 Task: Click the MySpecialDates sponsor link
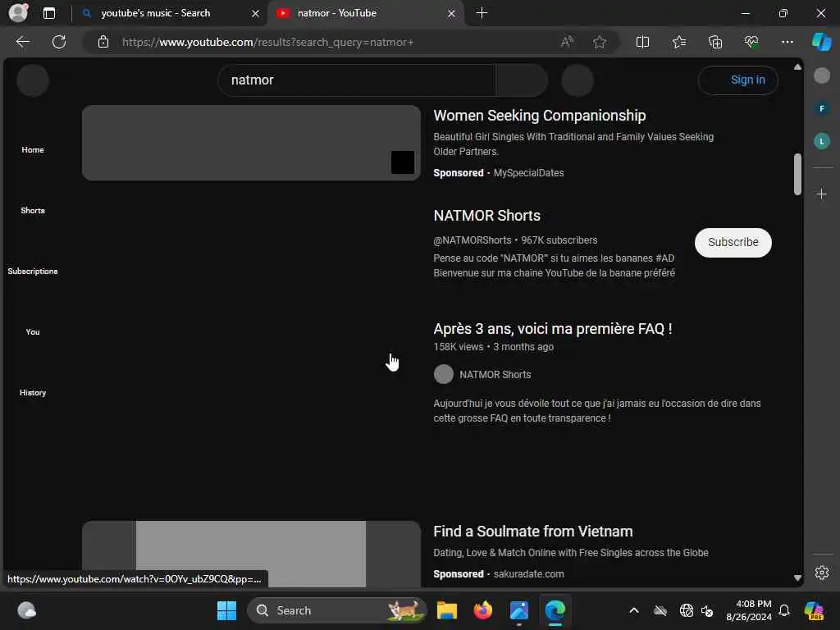coord(528,173)
